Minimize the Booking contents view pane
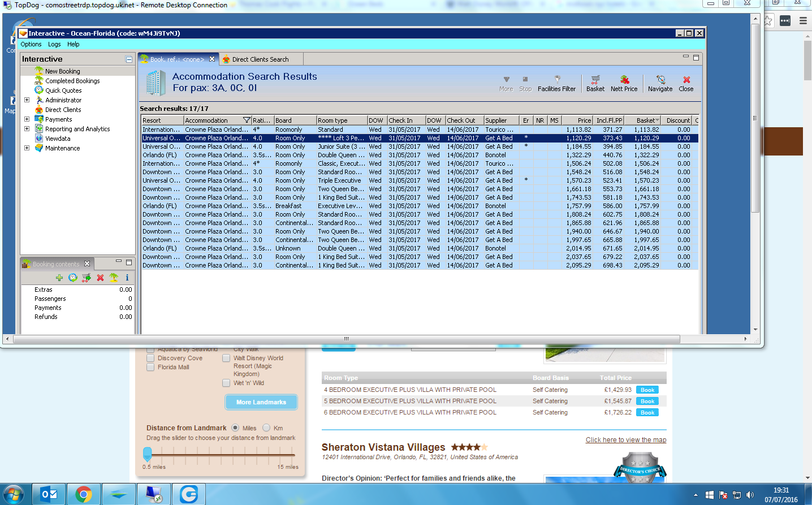Image resolution: width=812 pixels, height=505 pixels. tap(119, 262)
